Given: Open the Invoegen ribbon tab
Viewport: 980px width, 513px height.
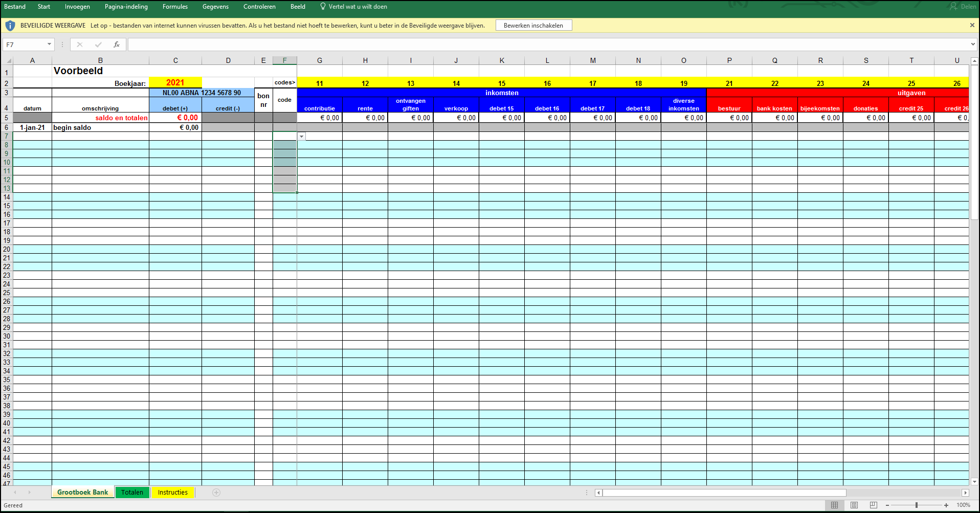Looking at the screenshot, I should click(77, 7).
